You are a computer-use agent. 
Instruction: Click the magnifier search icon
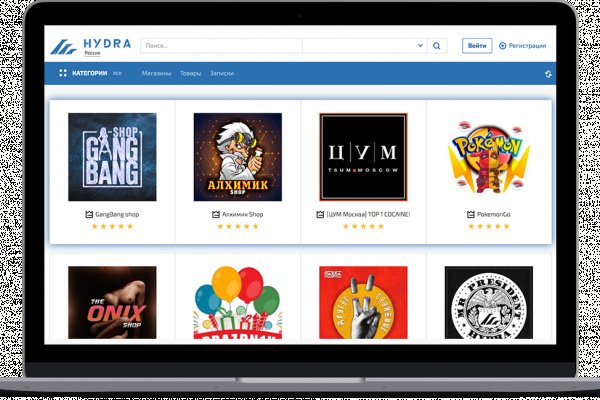click(436, 46)
